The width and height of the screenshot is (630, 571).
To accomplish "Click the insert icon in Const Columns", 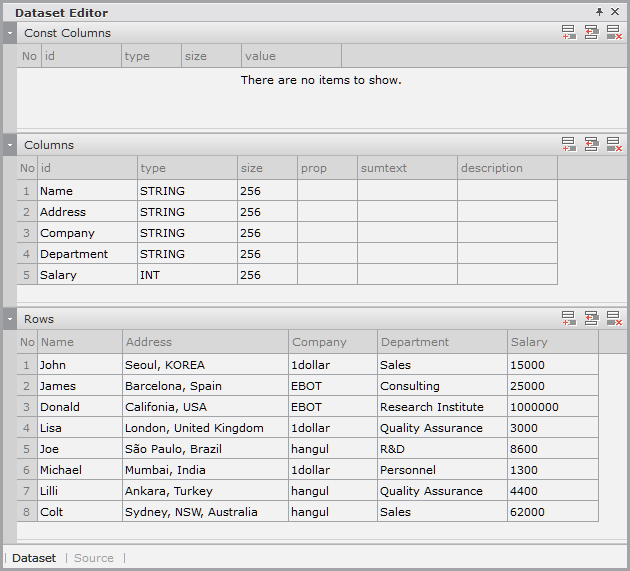I will pyautogui.click(x=591, y=33).
